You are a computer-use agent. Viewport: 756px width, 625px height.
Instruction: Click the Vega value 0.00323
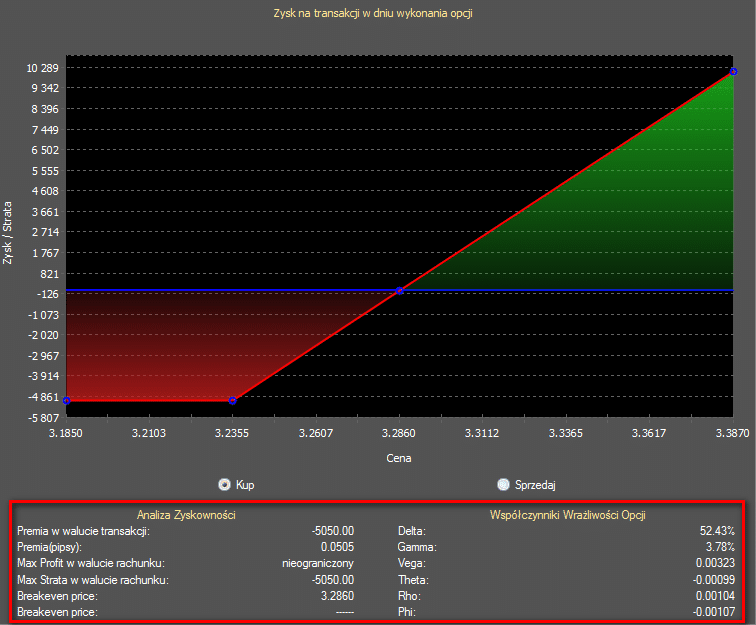tap(714, 564)
